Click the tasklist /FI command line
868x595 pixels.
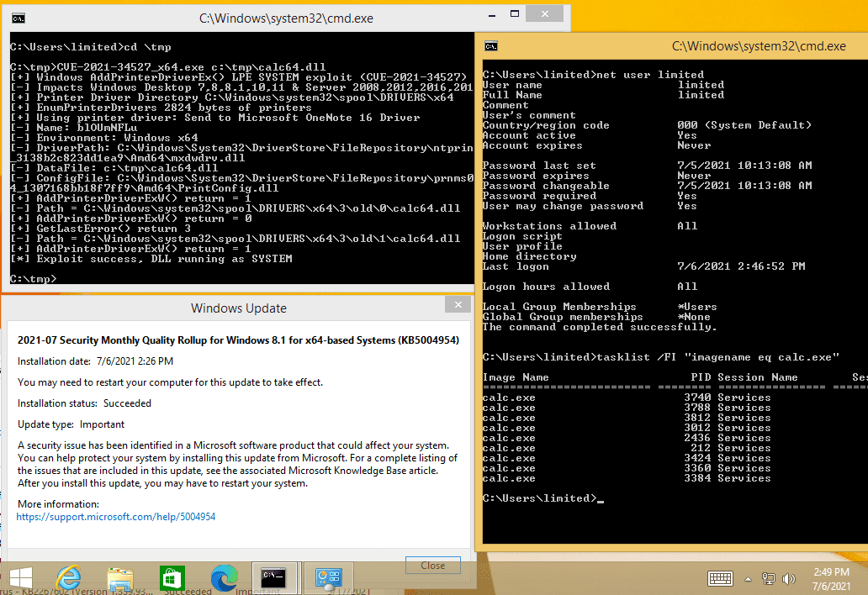(661, 357)
